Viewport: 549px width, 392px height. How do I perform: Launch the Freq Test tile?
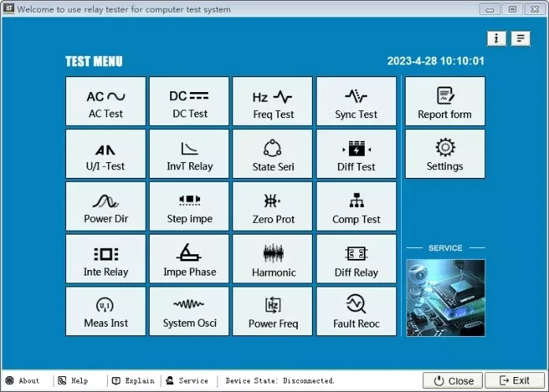273,102
